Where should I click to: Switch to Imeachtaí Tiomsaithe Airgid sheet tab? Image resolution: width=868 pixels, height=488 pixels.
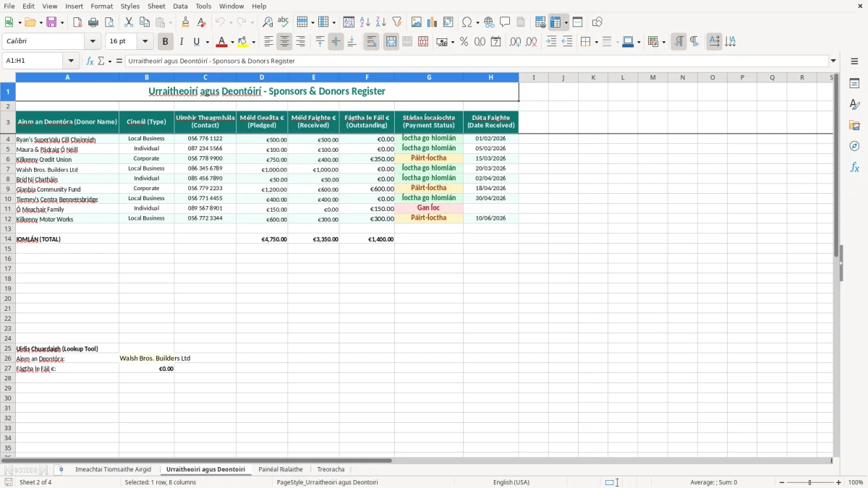pos(113,469)
